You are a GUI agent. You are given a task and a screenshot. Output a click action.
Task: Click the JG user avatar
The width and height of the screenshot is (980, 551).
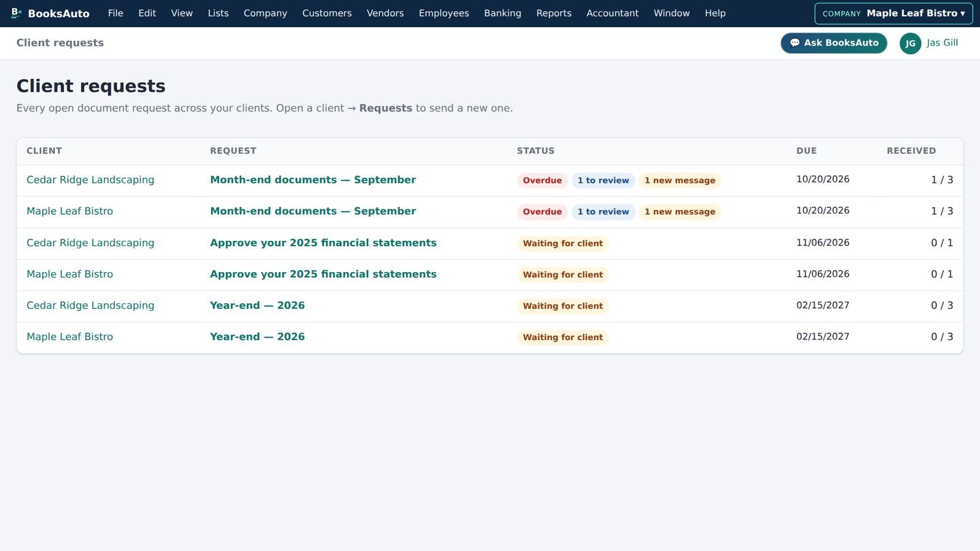(910, 43)
